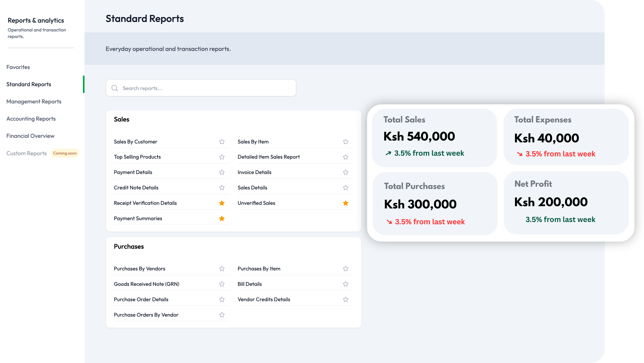The image size is (644, 363).
Task: Toggle the Sales Details star icon
Action: (346, 188)
